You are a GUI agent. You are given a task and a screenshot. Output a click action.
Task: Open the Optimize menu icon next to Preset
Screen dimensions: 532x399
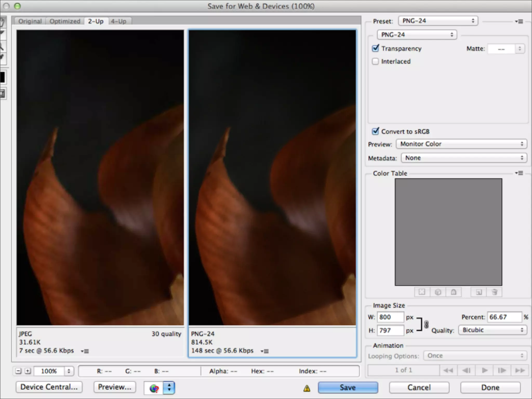click(x=519, y=21)
